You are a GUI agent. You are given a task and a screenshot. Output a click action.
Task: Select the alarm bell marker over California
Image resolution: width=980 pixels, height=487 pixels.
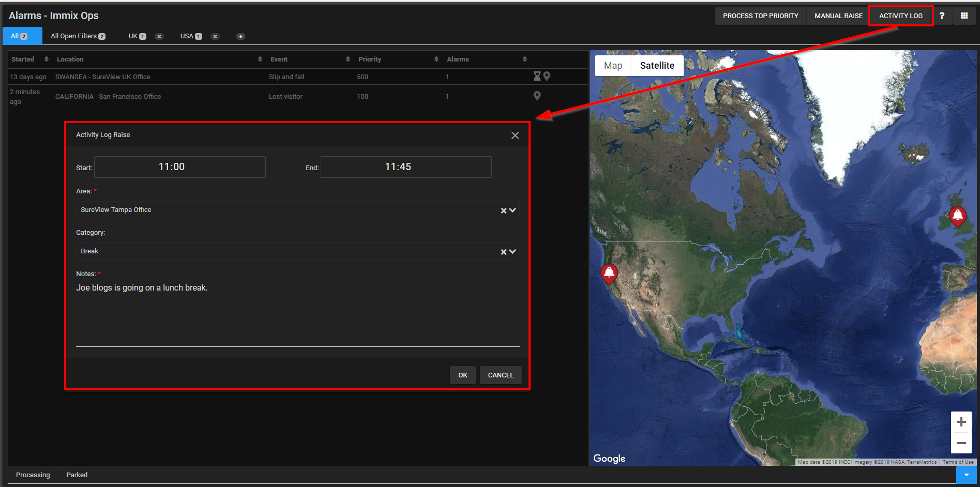tap(609, 273)
